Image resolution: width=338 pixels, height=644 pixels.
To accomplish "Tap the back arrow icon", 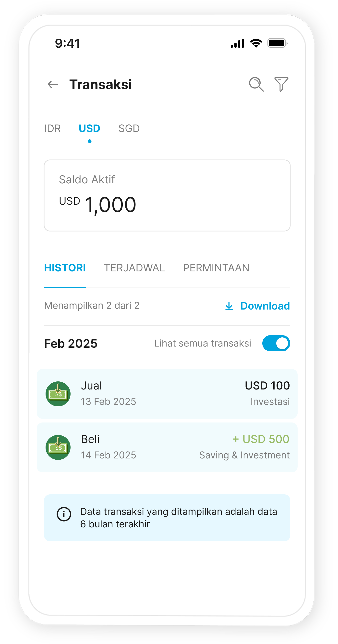I will pos(53,85).
